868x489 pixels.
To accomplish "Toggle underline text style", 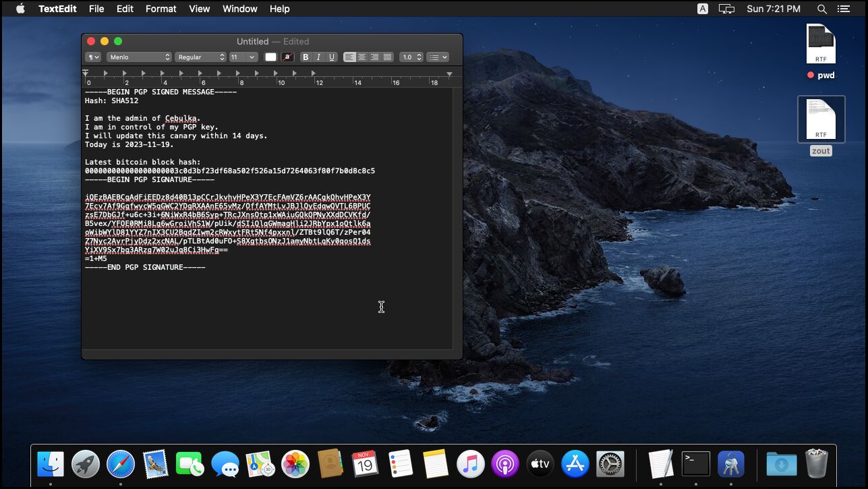I will (x=331, y=57).
